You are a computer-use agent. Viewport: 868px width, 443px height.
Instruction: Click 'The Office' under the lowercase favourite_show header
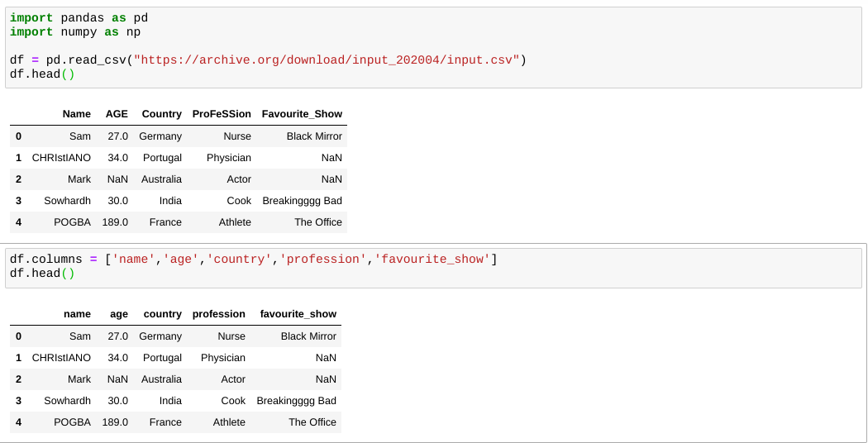[x=312, y=422]
